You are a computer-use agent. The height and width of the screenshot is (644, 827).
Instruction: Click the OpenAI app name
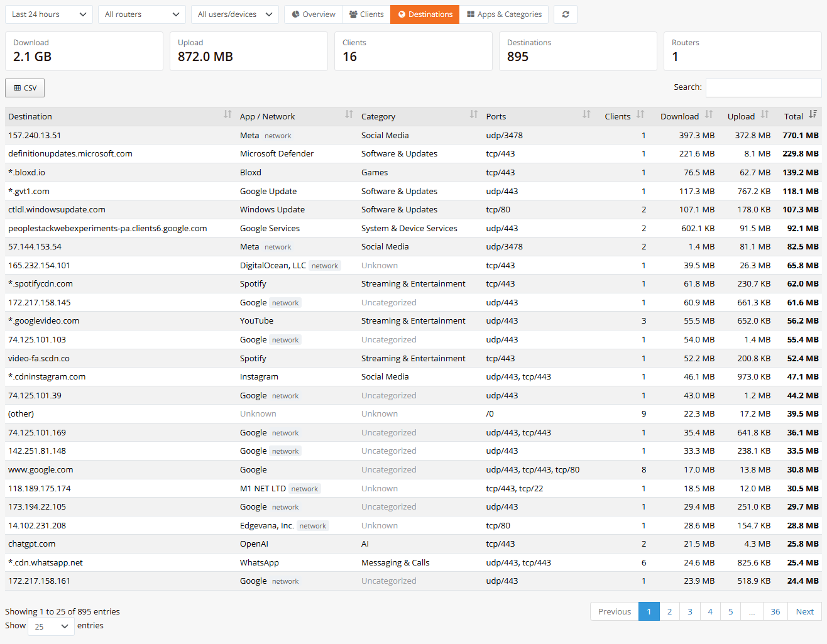[x=254, y=543]
